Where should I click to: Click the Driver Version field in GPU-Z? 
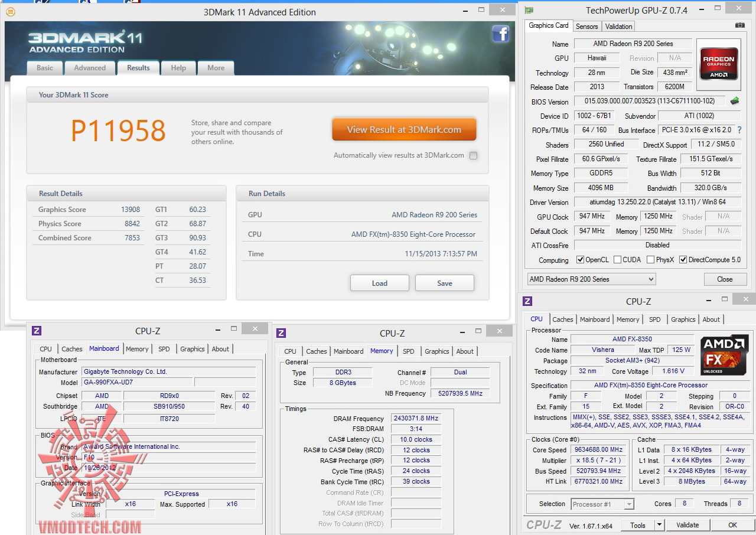(657, 202)
